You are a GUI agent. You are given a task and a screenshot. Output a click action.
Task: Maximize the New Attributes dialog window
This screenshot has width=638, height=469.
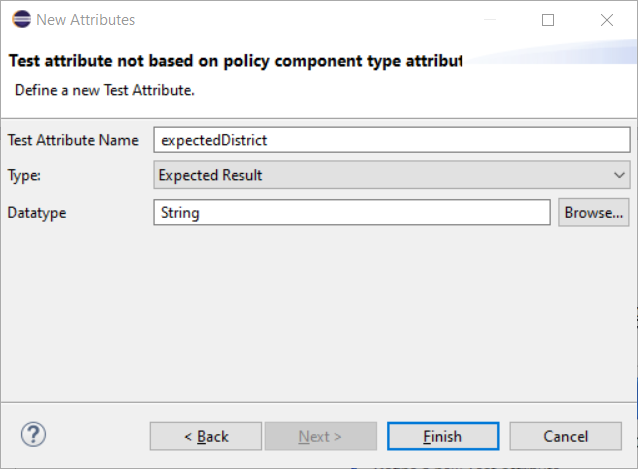coord(548,20)
